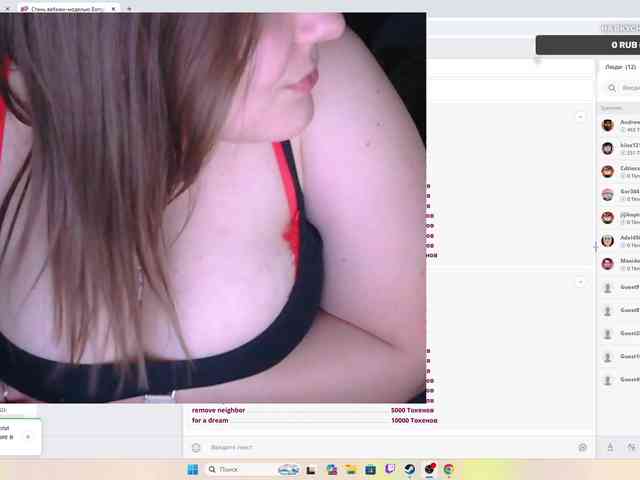Open the Windows Start menu
This screenshot has height=480, width=640.
[x=193, y=469]
